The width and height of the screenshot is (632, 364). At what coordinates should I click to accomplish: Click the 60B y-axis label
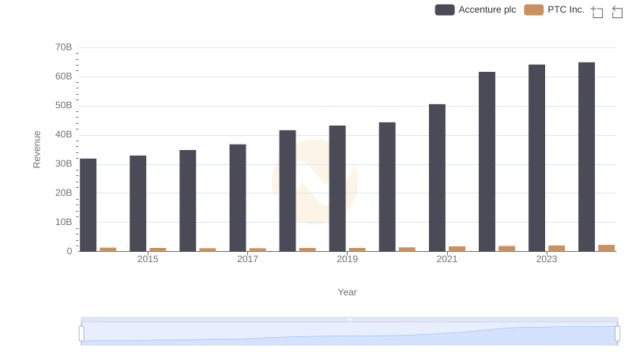click(64, 77)
